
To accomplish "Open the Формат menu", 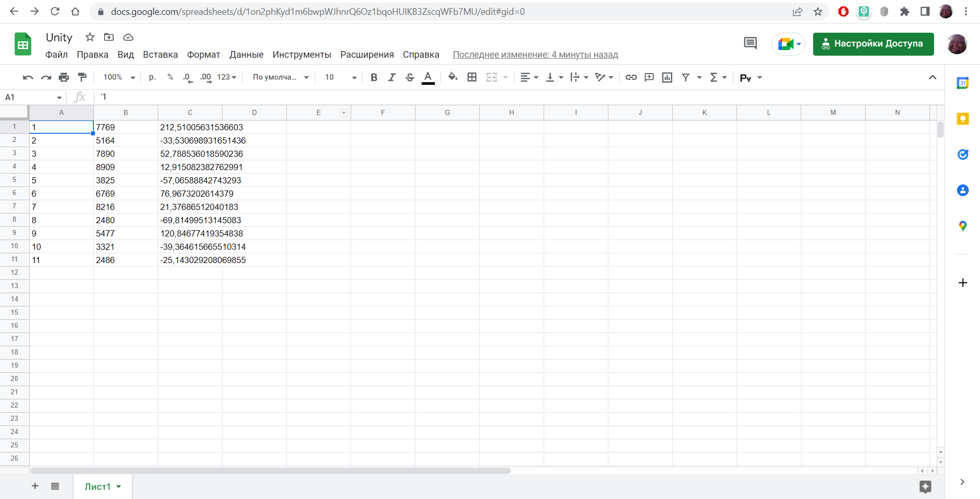I will (204, 55).
